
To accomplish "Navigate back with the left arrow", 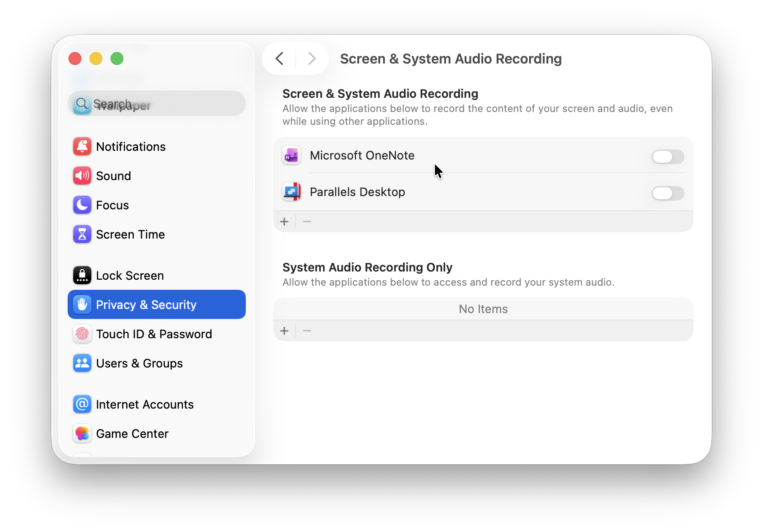I will click(x=279, y=59).
